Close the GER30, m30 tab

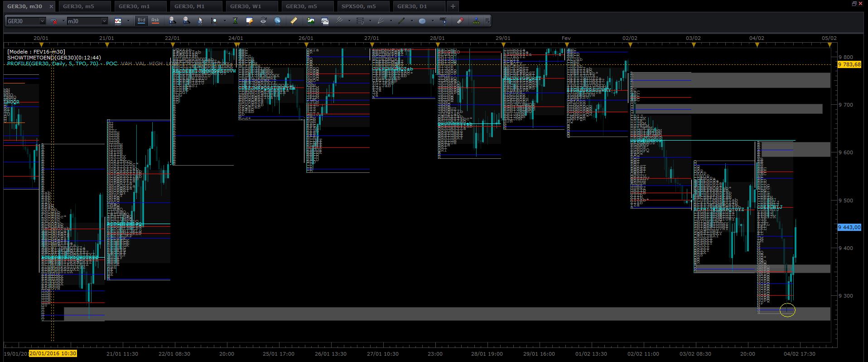click(51, 6)
